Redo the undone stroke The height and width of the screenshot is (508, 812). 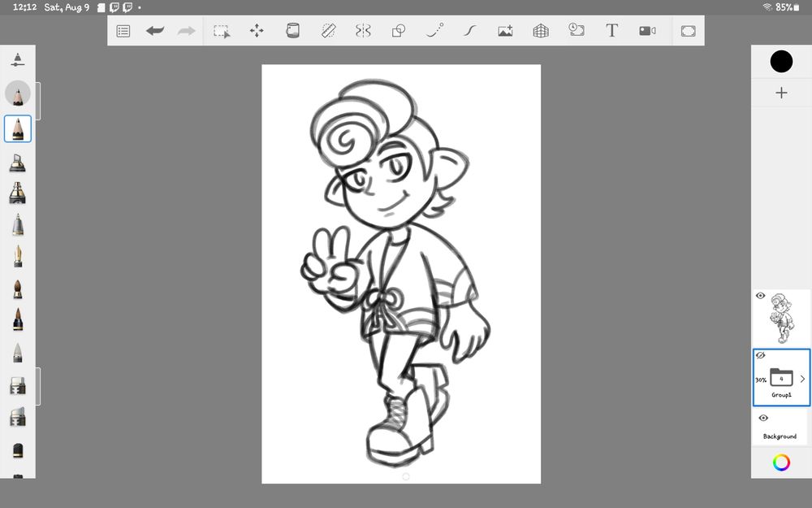(x=187, y=31)
